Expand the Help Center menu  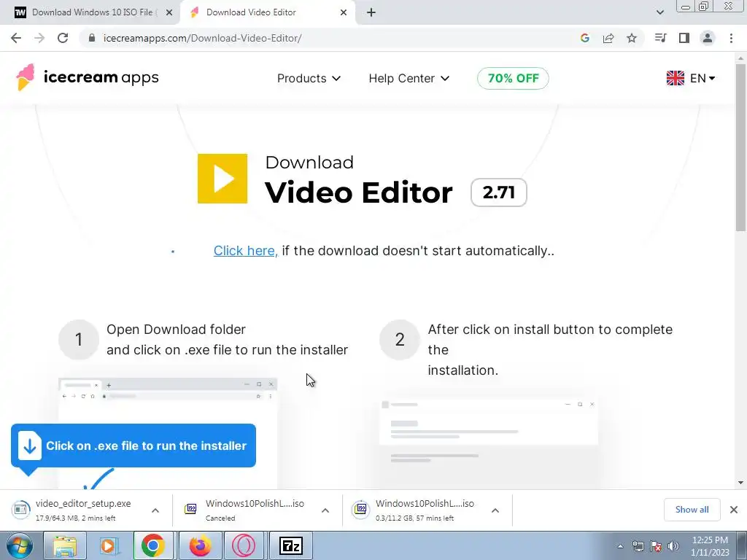(409, 78)
